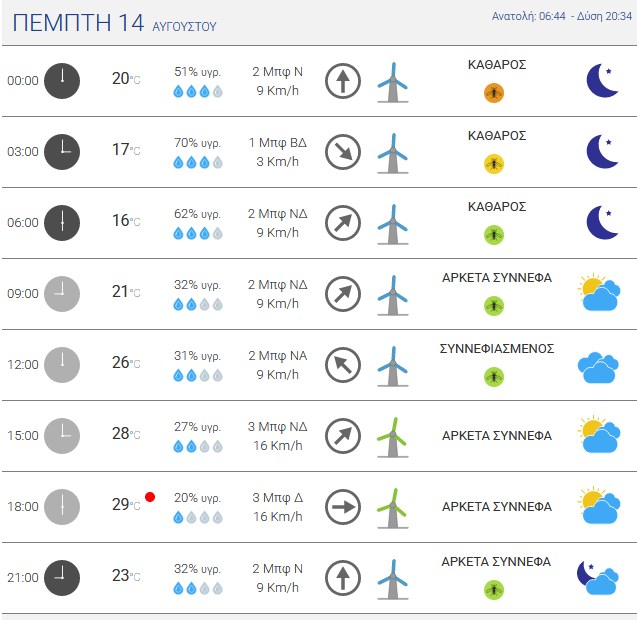Click the cloudy weather icon at 12:00

[x=598, y=368]
